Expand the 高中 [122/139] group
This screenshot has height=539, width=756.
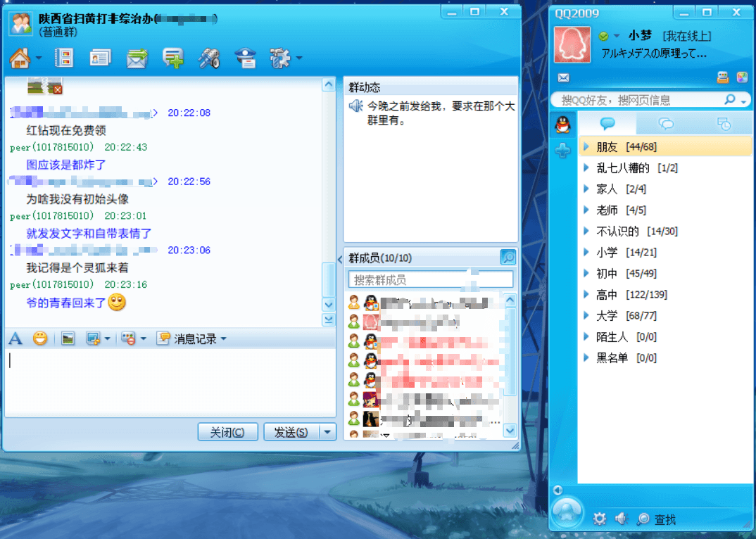(x=665, y=295)
